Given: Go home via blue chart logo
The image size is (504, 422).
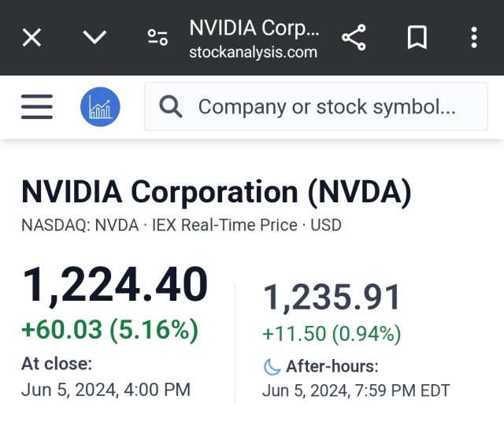Looking at the screenshot, I should (100, 107).
